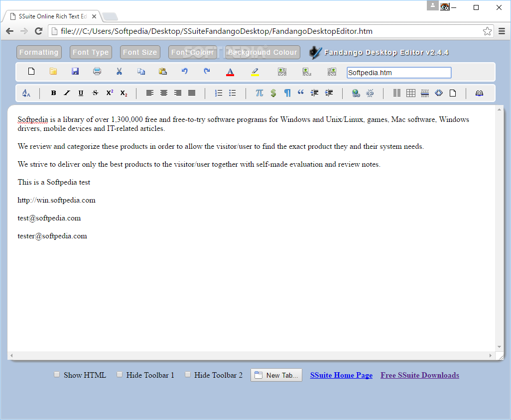Insert a hyperlink with the globe-chain icon
The height and width of the screenshot is (420, 511).
point(356,94)
